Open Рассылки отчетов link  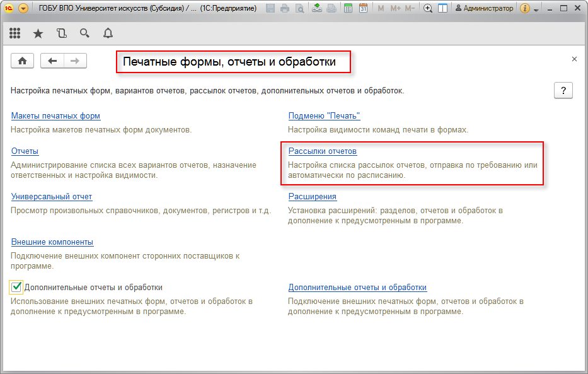pyautogui.click(x=323, y=151)
